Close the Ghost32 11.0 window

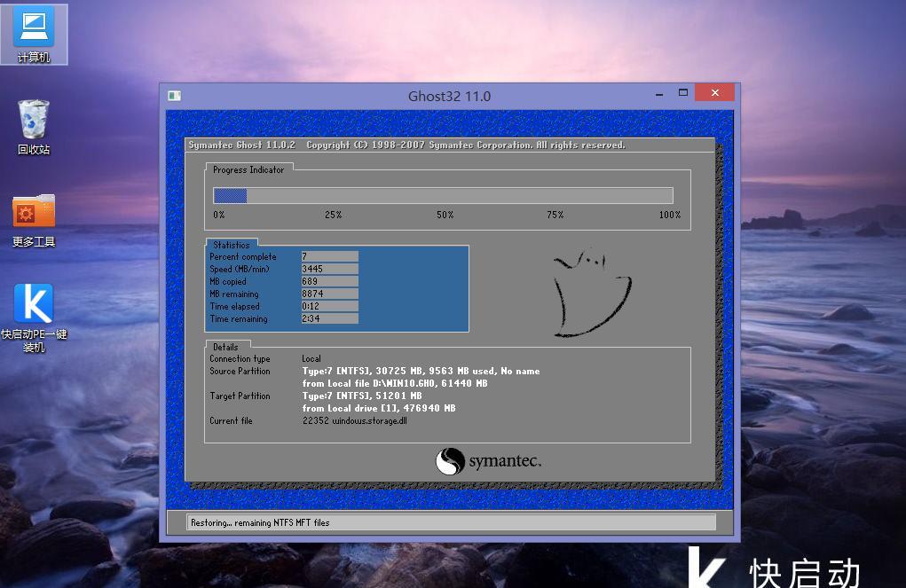click(x=714, y=92)
